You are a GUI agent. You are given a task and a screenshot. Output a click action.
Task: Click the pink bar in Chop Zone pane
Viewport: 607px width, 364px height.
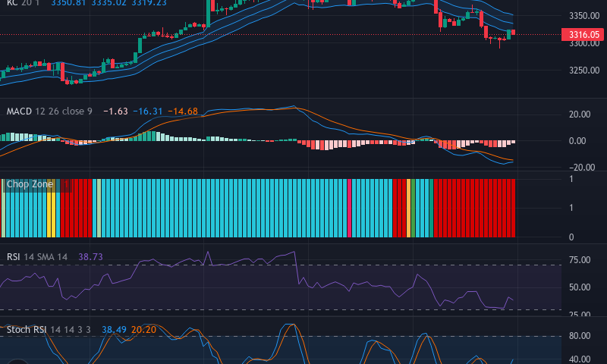350,208
